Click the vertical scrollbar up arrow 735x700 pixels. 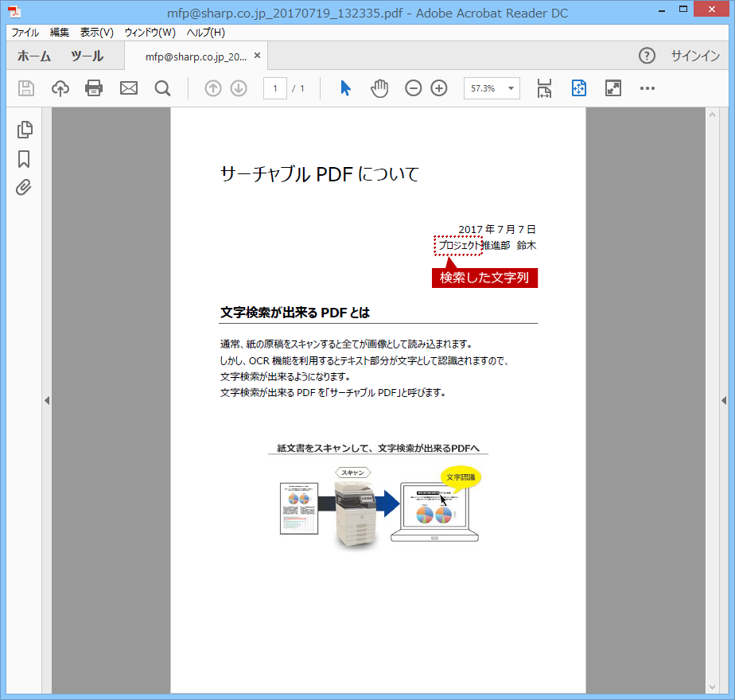click(x=713, y=115)
